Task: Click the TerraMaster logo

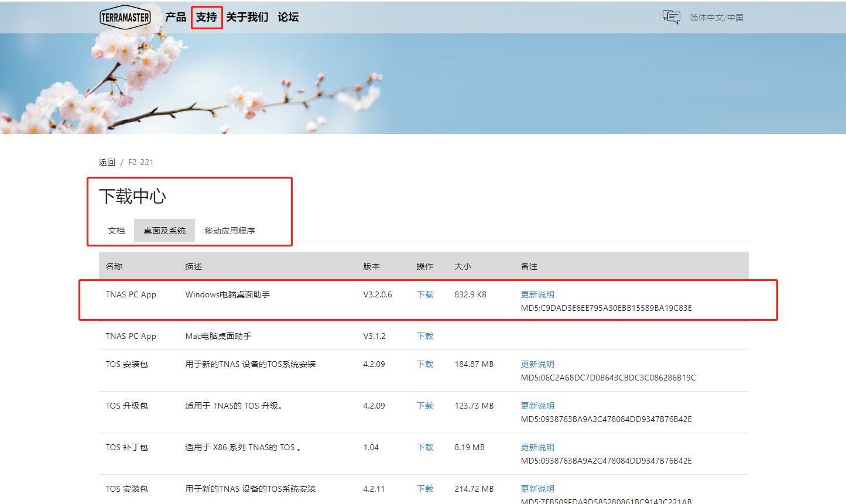Action: [125, 18]
